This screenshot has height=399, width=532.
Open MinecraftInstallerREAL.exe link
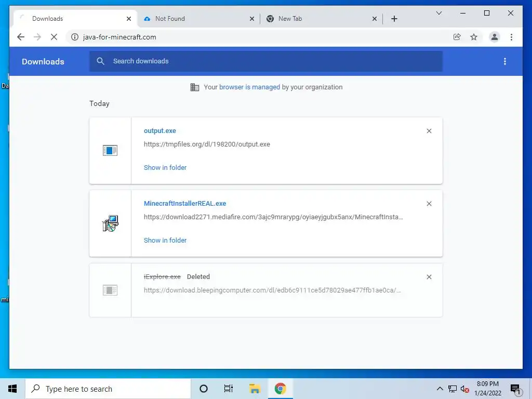point(185,204)
